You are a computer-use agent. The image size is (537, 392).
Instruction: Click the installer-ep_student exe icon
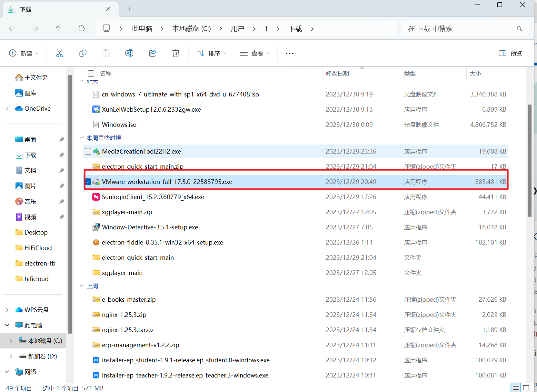point(96,360)
